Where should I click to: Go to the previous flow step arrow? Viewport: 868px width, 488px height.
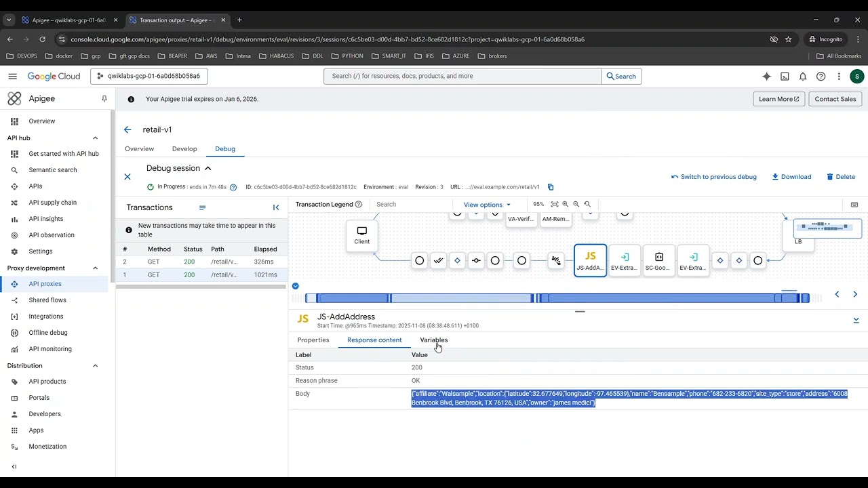tap(837, 294)
